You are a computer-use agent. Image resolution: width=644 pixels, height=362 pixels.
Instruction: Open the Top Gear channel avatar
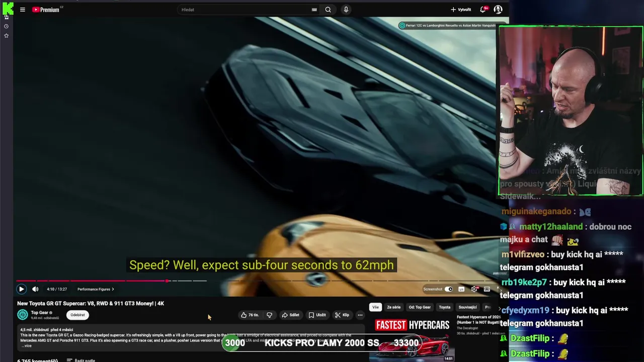pos(23,315)
